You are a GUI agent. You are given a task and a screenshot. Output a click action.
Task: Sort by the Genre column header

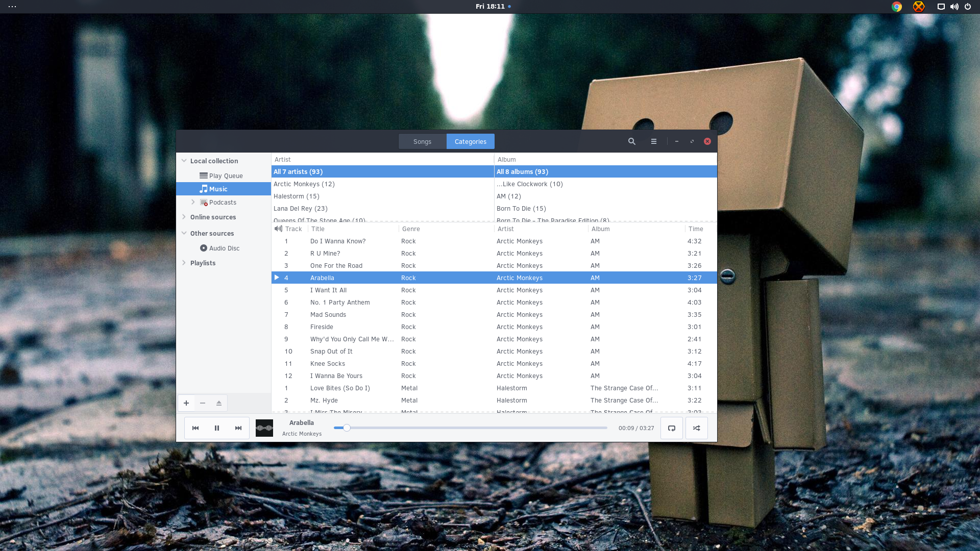click(446, 229)
